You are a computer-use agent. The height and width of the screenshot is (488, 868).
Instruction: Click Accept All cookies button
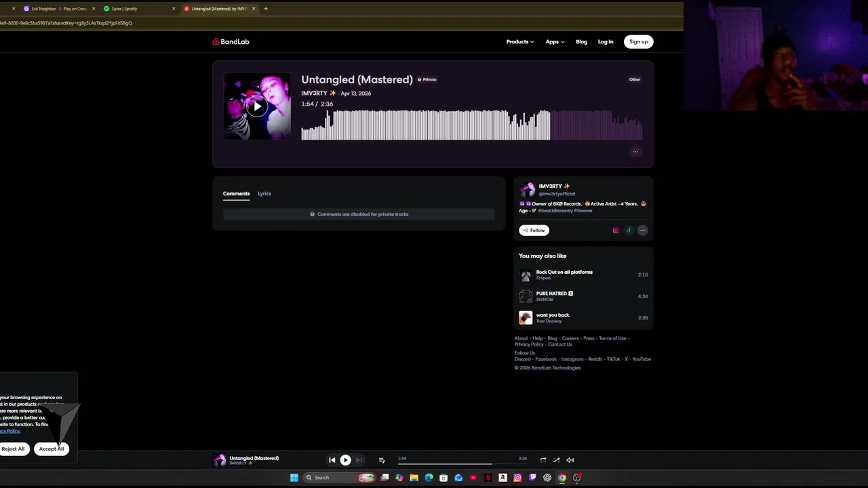pos(51,449)
